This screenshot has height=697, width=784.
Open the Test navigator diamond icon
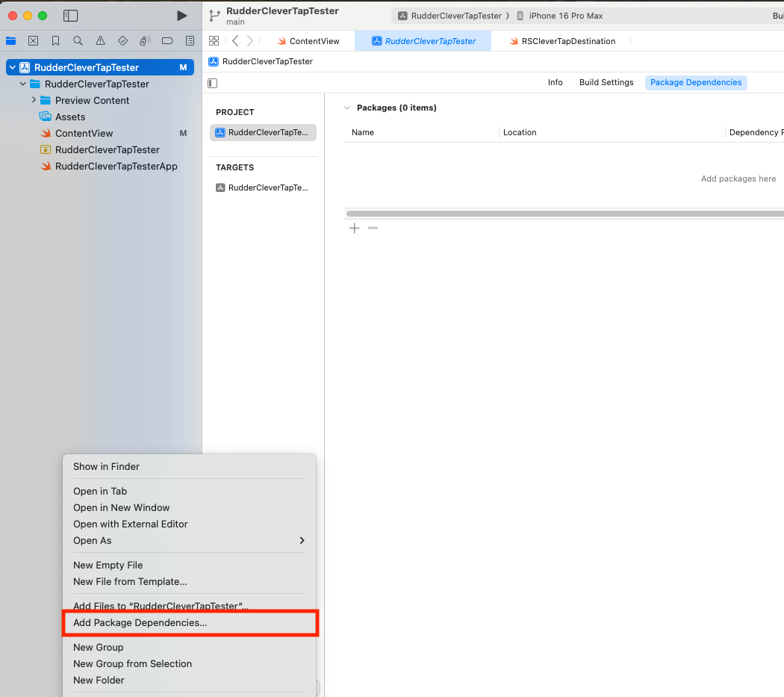coord(122,40)
